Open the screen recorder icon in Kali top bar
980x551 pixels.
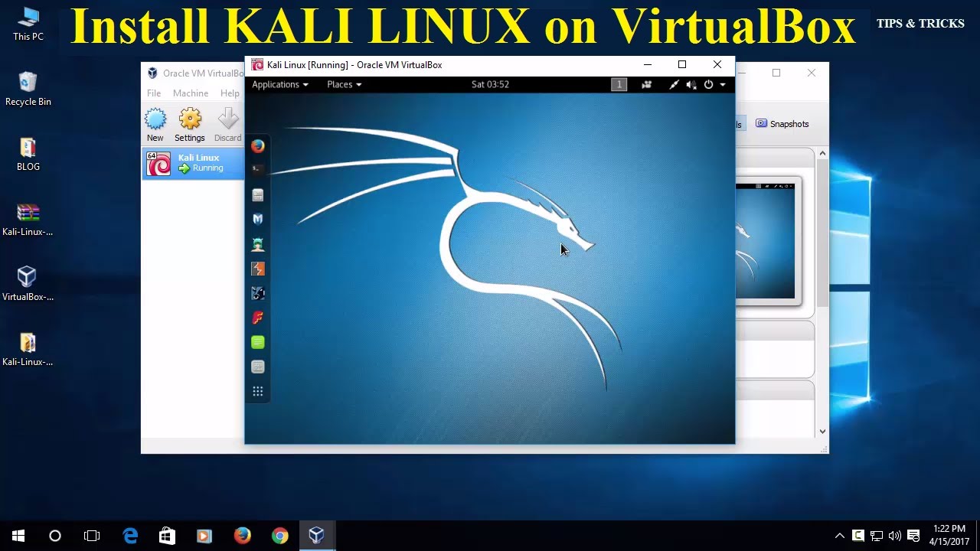pyautogui.click(x=646, y=84)
